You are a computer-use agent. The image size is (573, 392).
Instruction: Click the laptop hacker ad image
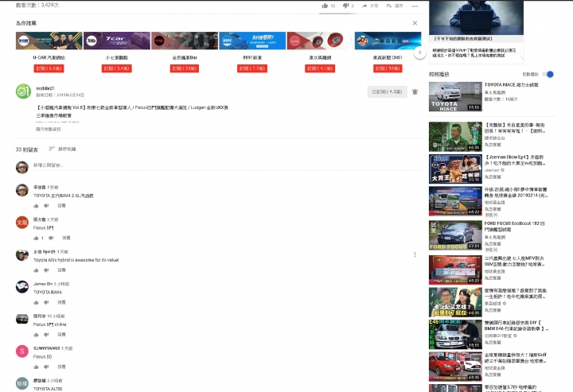476,17
